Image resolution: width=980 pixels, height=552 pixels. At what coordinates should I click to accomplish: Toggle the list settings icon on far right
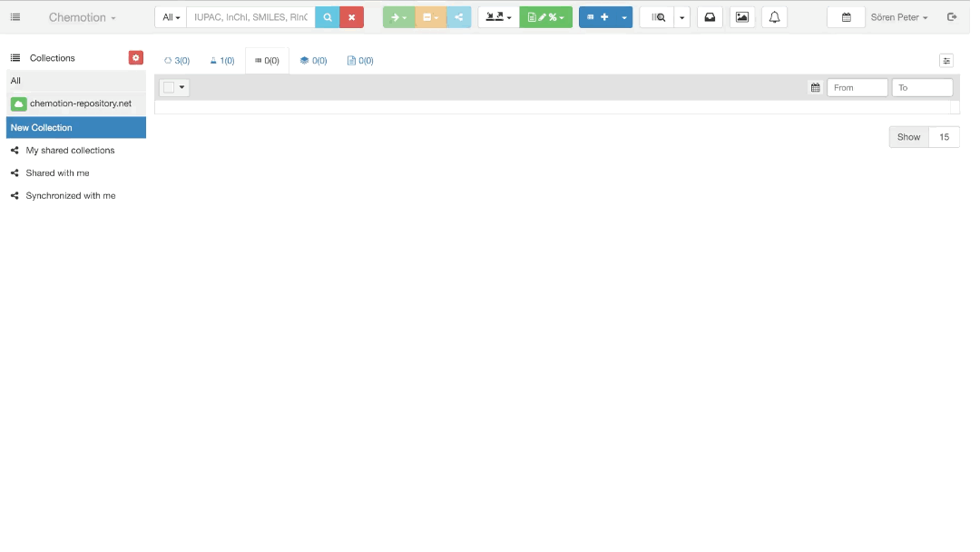coord(946,61)
